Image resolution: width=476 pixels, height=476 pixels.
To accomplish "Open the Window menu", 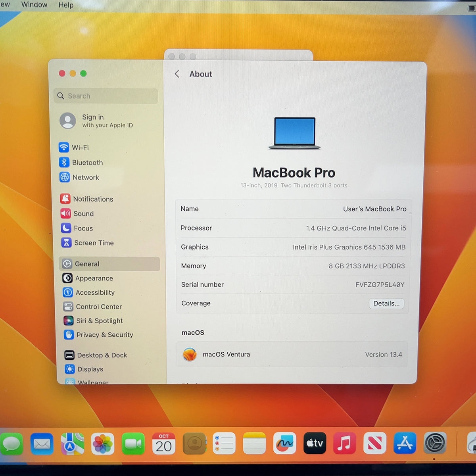I will click(34, 5).
